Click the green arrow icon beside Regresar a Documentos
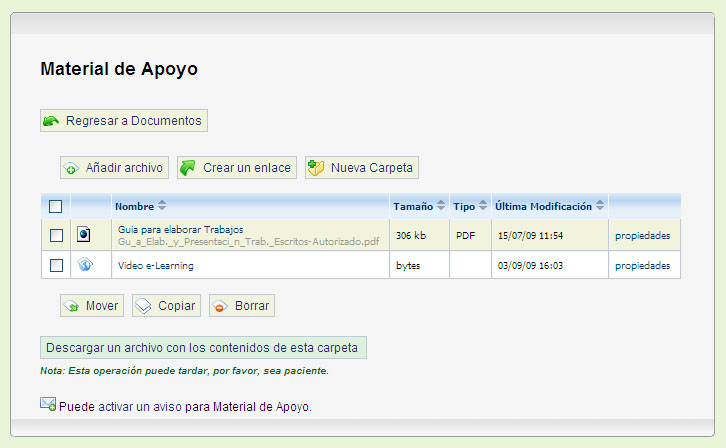The height and width of the screenshot is (448, 726). coord(51,121)
